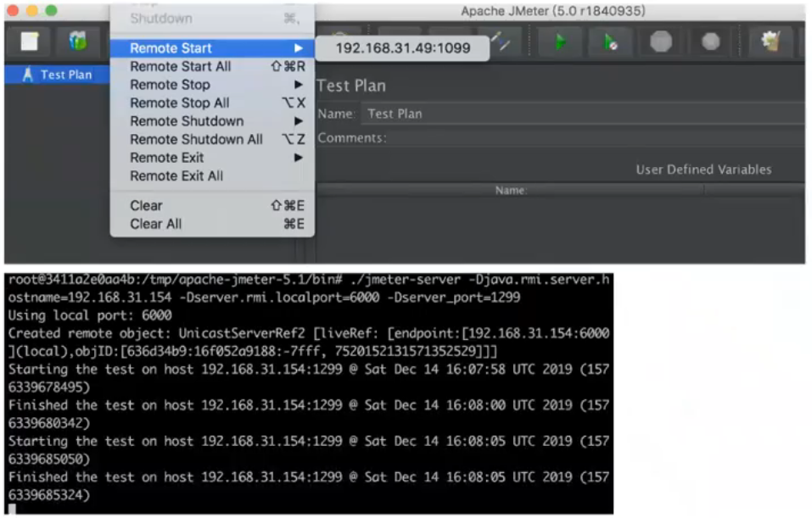Select remote host 192.168.31.49:1099
Viewport: 812px width, 518px height.
click(x=402, y=48)
